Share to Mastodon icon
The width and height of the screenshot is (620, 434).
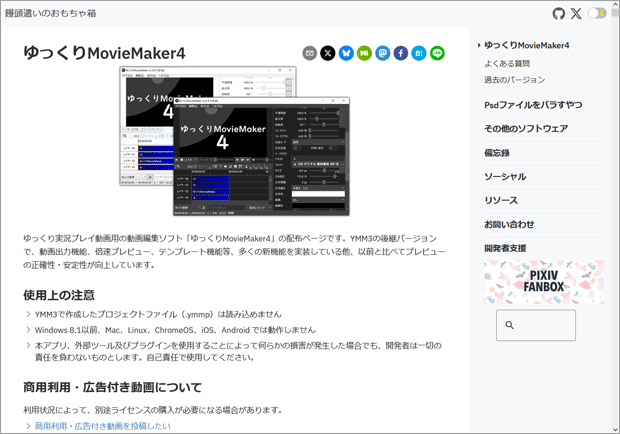pyautogui.click(x=382, y=53)
